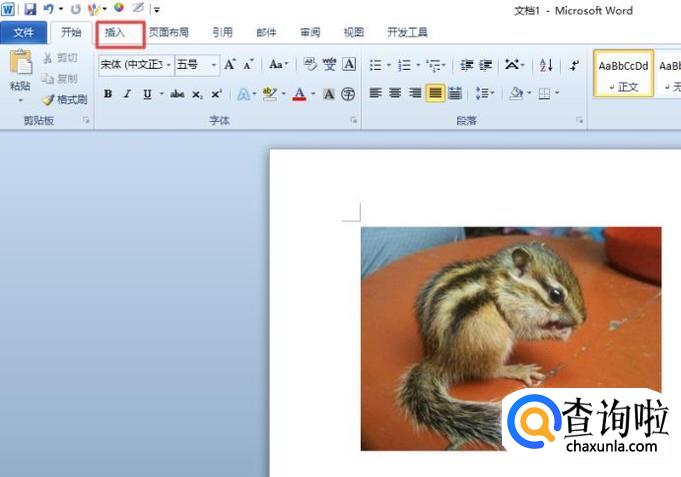The height and width of the screenshot is (477, 681).
Task: Toggle the justify alignment button
Action: coord(435,94)
